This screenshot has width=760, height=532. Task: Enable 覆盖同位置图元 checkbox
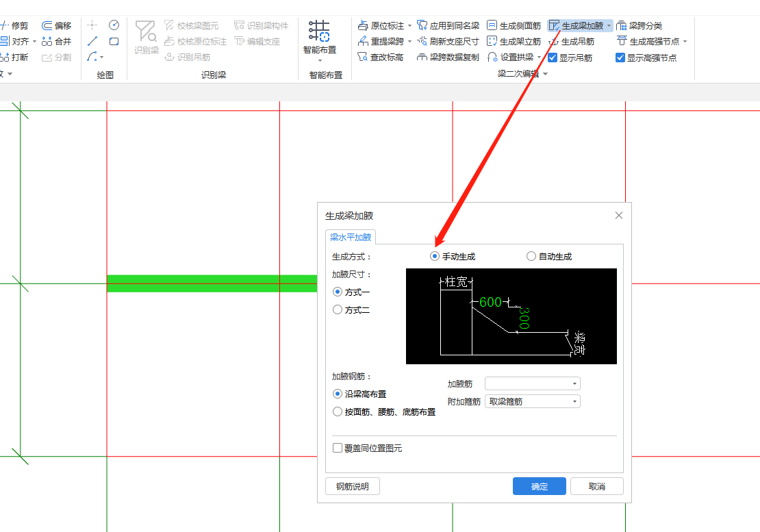tap(338, 448)
